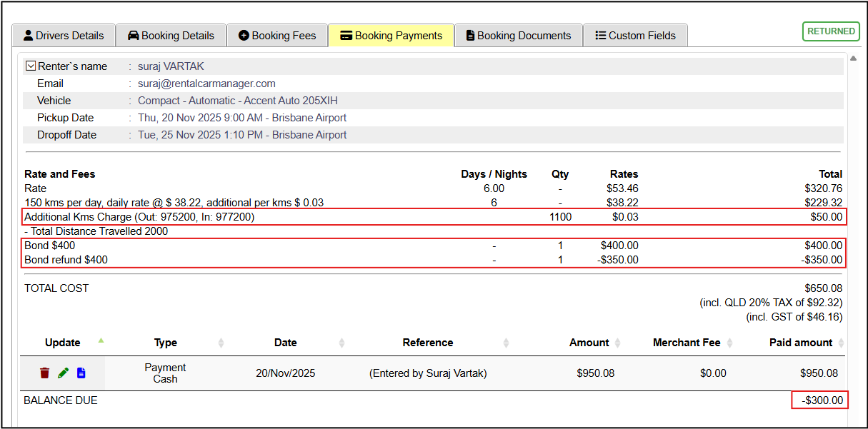Click the RETURNED status badge
The height and width of the screenshot is (429, 868).
[831, 31]
